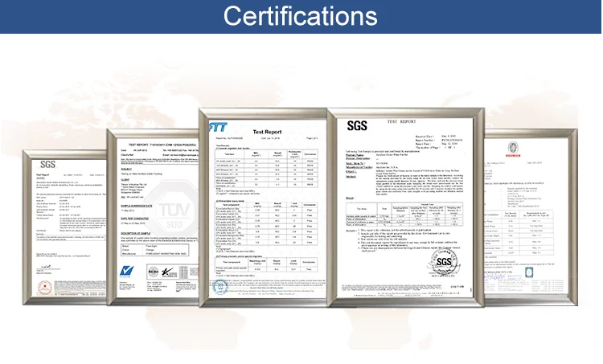The width and height of the screenshot is (603, 364).
Task: Click the 'Test Report' title on FTT certificate
Action: (267, 132)
